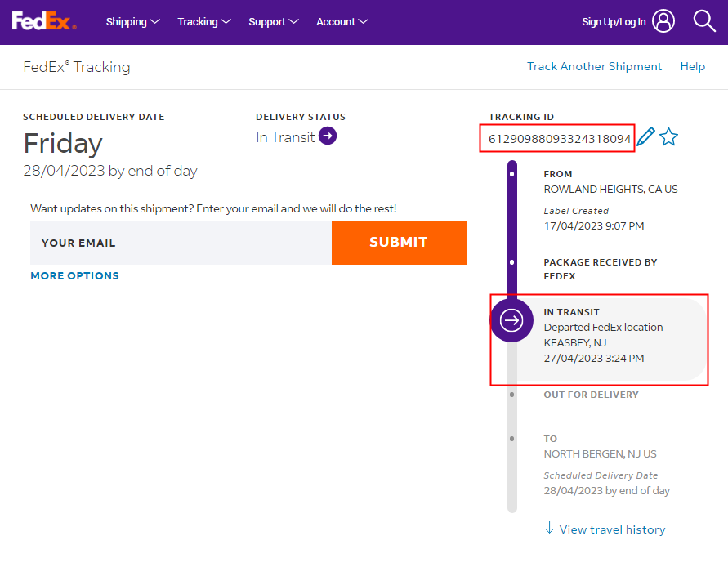
Task: Open the Account menu
Action: 342,22
